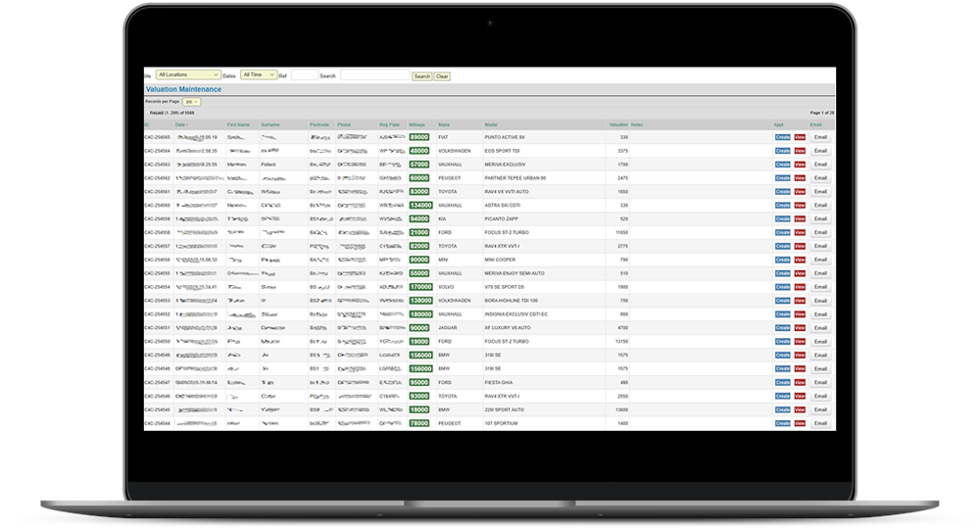The height and width of the screenshot is (528, 980).
Task: Click Email button for Kia Picanto Zapp row
Action: (x=820, y=219)
